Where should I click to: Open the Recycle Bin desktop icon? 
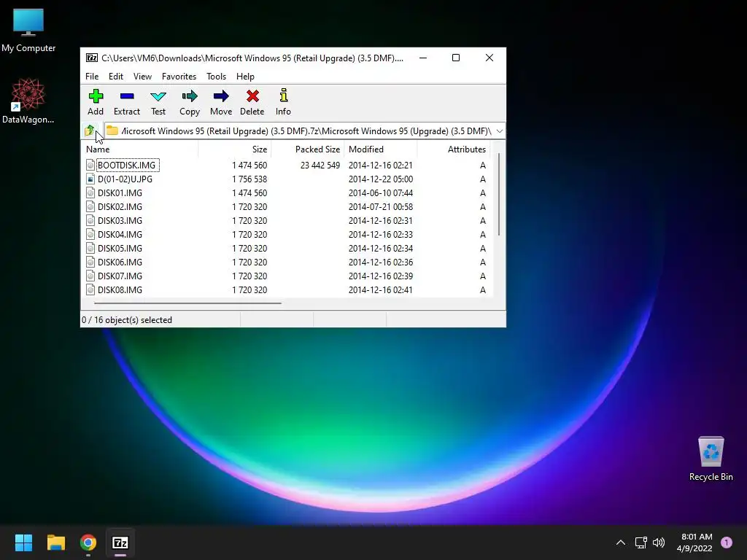coord(711,458)
